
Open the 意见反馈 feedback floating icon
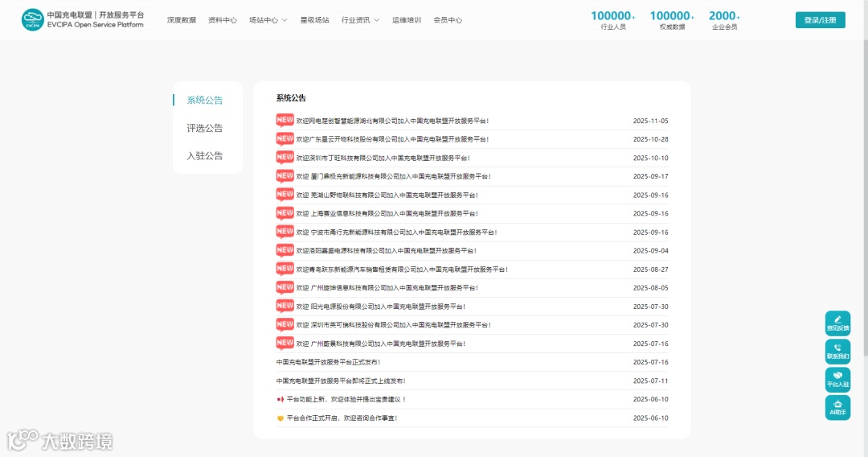click(x=837, y=323)
